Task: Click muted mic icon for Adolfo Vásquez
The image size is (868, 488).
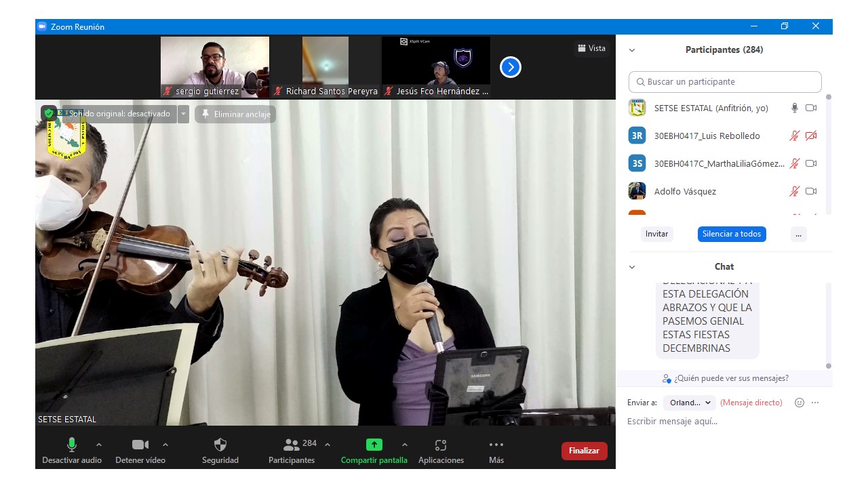Action: tap(795, 191)
